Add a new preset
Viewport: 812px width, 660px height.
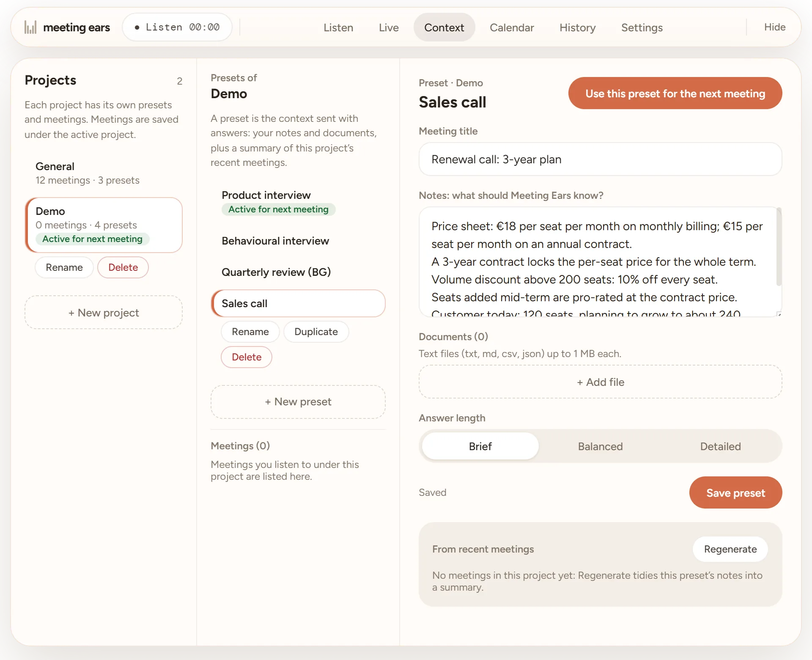[x=298, y=402]
